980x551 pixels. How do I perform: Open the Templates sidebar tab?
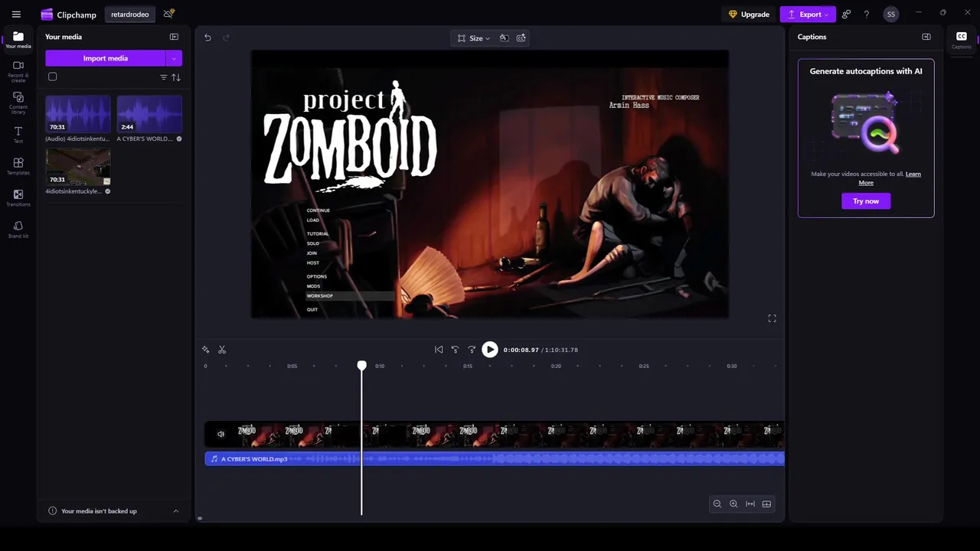18,166
